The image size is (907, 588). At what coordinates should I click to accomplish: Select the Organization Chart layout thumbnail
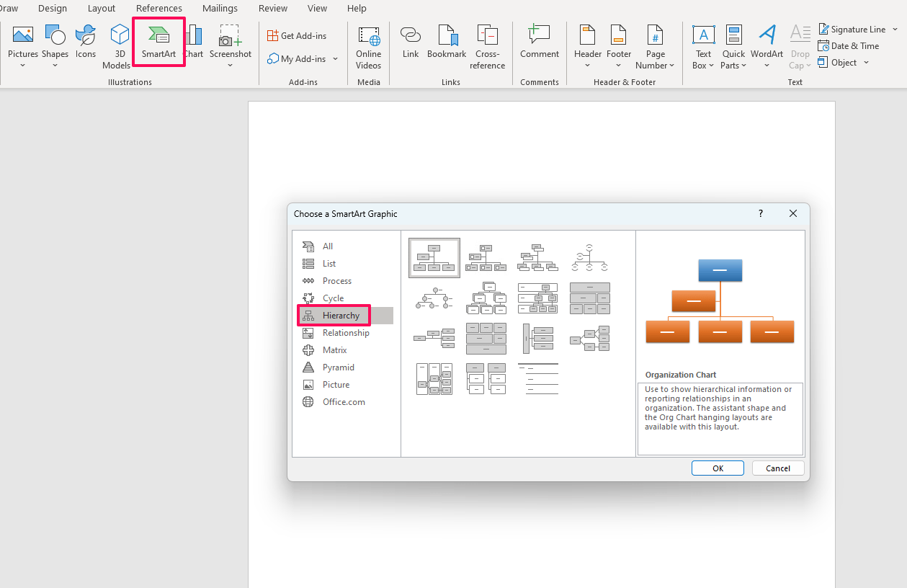pyautogui.click(x=434, y=257)
